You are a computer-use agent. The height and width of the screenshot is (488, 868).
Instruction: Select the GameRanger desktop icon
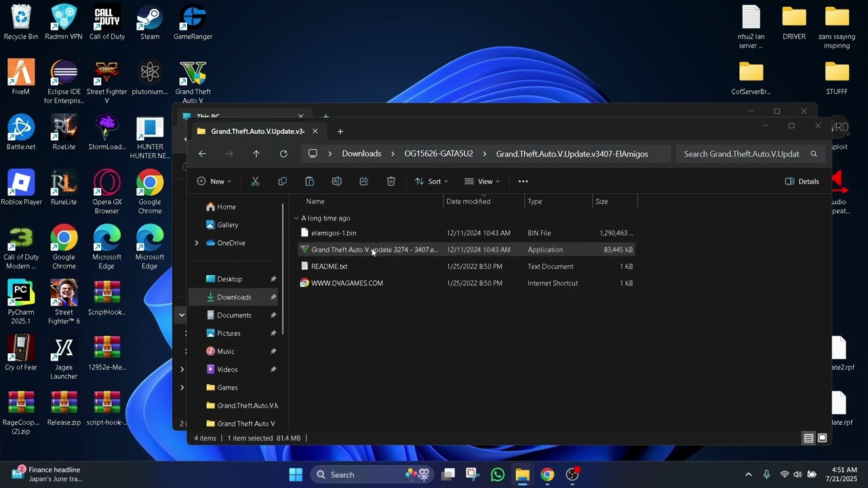tap(193, 23)
